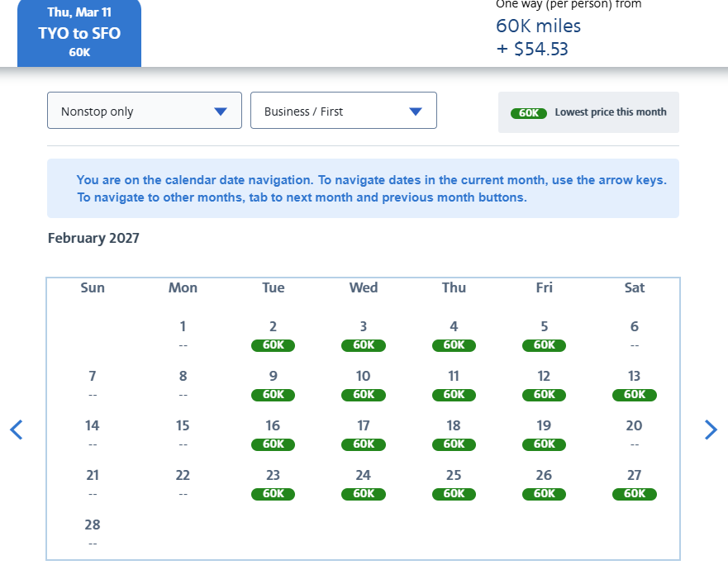728x565 pixels.
Task: Click unavailable date February 7
Action: 93,384
